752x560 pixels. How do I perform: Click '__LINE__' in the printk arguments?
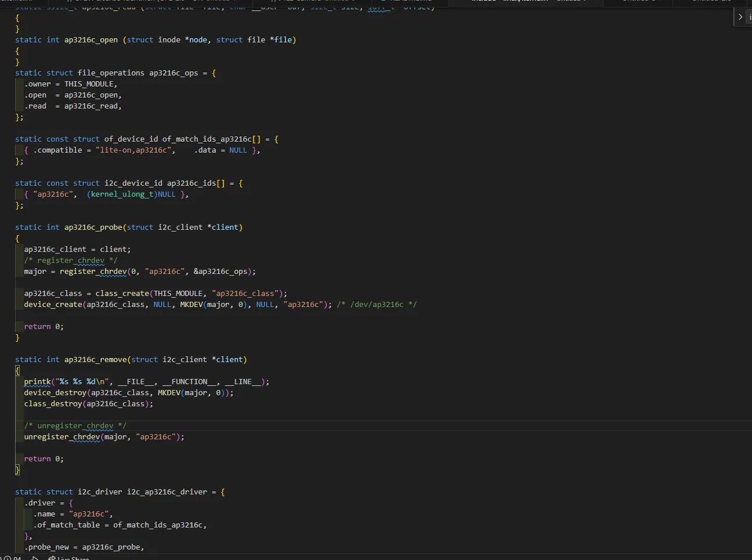tap(243, 382)
